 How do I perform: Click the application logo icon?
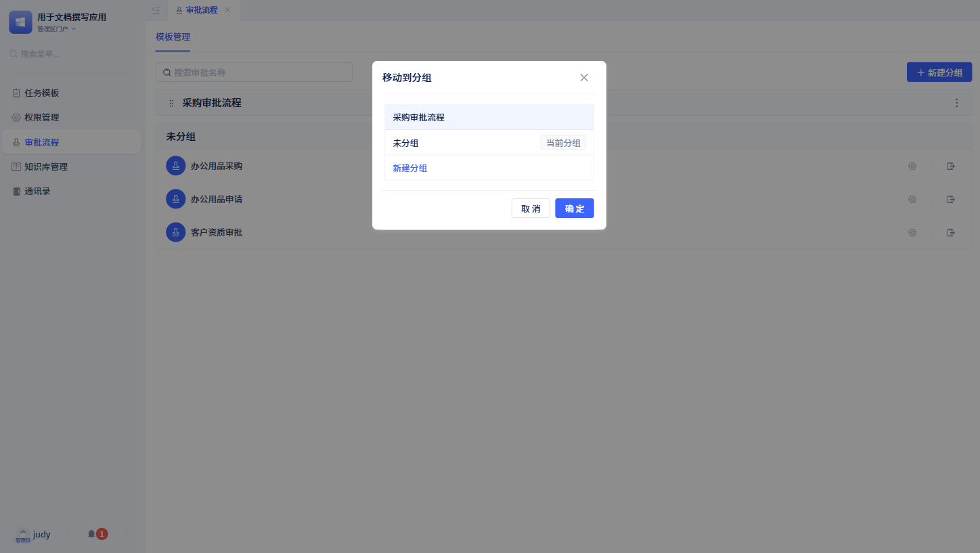pos(20,22)
